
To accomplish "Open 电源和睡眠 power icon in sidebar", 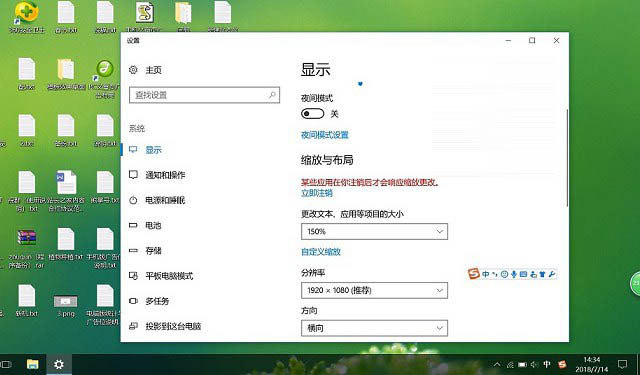I will tap(133, 200).
